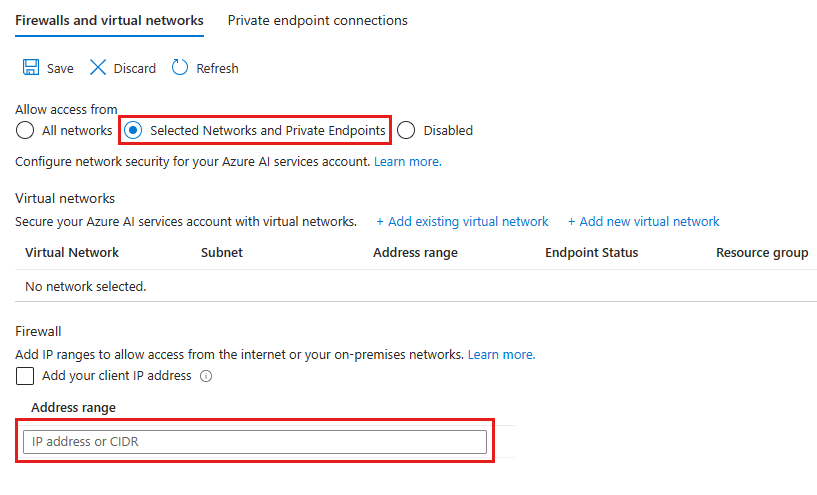Click the Address range column header
This screenshot has width=817, height=495.
415,252
